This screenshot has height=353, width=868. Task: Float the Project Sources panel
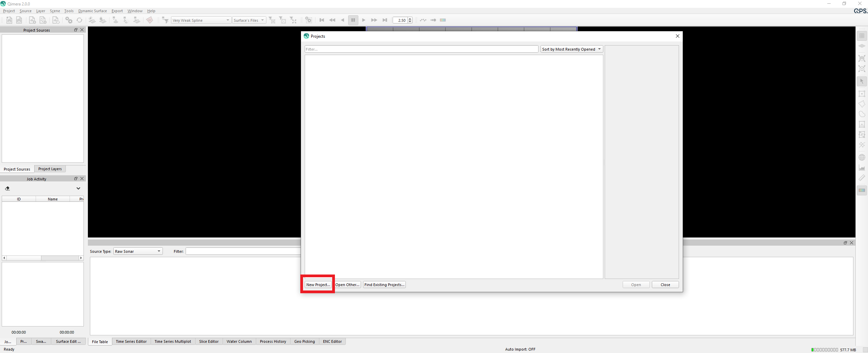[x=76, y=30]
